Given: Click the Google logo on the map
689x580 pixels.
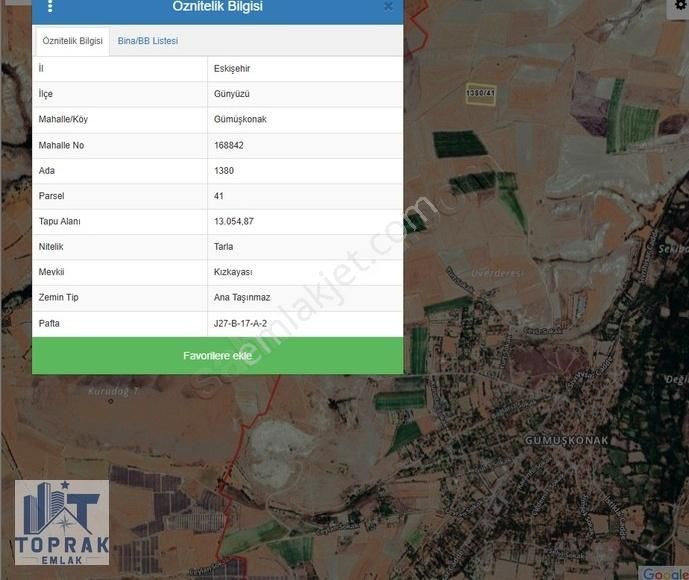Looking at the screenshot, I should 665,573.
